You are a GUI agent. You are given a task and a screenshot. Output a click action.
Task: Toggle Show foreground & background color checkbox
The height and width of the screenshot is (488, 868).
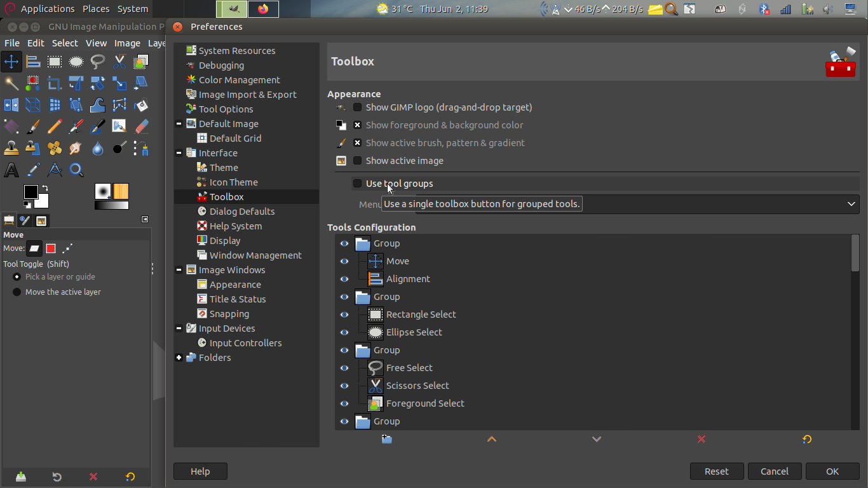[358, 125]
